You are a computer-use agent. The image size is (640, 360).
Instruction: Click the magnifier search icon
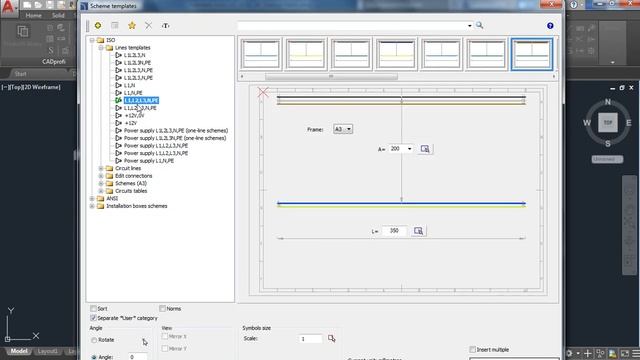(480, 25)
